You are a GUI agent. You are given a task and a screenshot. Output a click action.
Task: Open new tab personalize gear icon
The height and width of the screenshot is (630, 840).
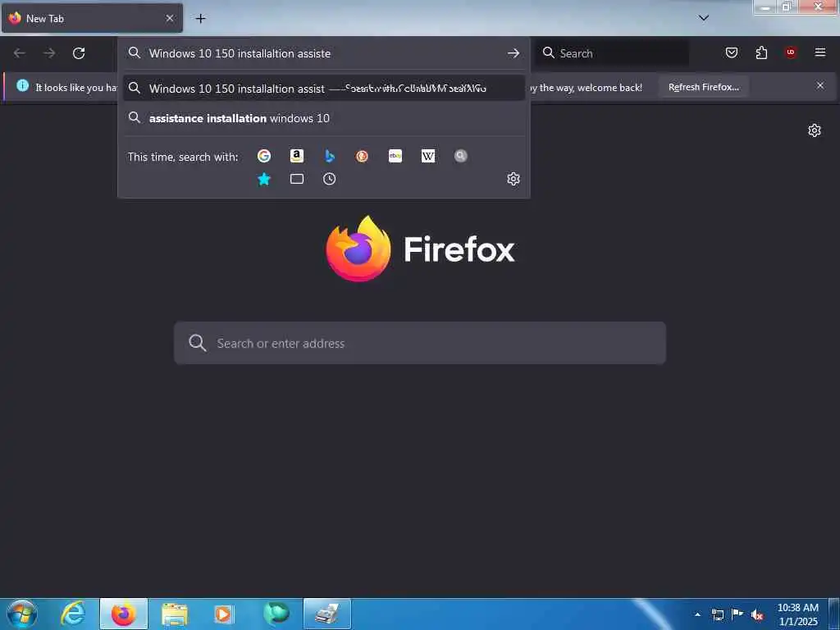(815, 130)
